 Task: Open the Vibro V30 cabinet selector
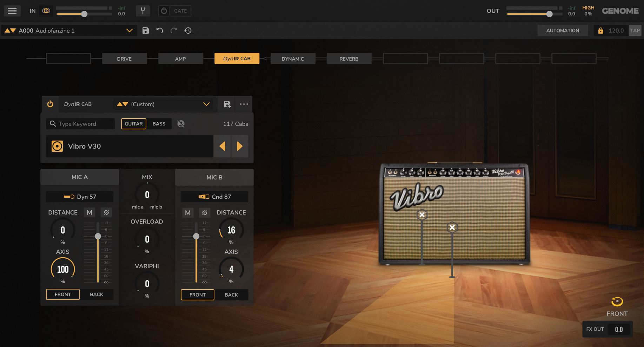pyautogui.click(x=129, y=146)
